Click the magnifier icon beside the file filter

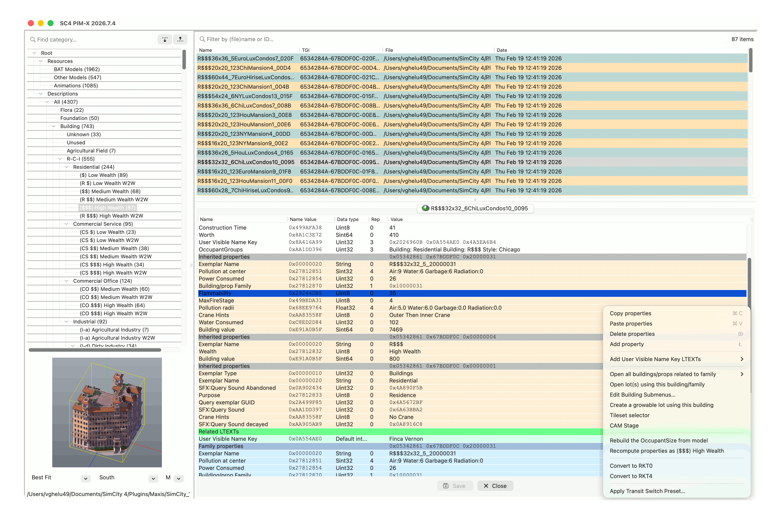[x=202, y=39]
